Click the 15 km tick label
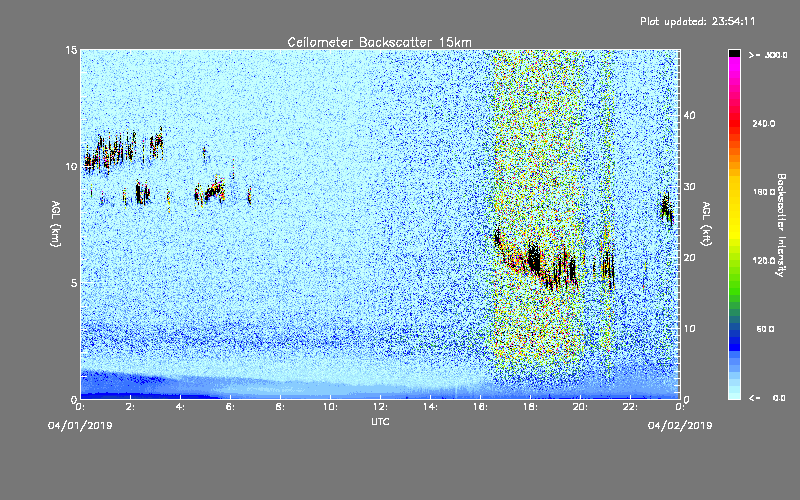Image resolution: width=800 pixels, height=500 pixels. [71, 50]
